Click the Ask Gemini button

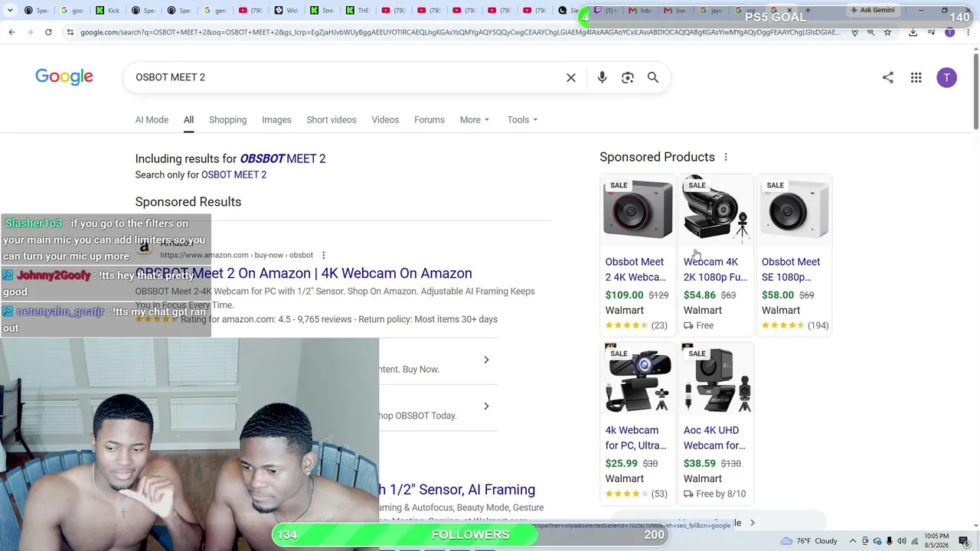pyautogui.click(x=872, y=10)
